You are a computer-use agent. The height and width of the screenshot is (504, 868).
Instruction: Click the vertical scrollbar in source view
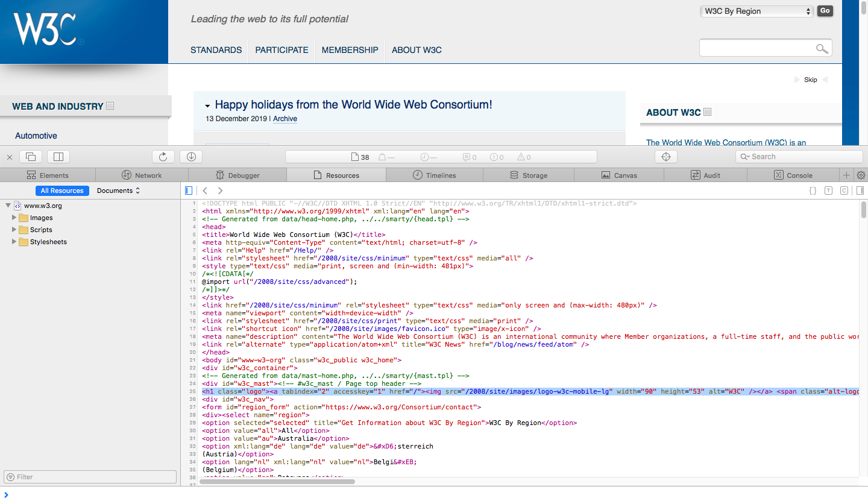point(864,210)
